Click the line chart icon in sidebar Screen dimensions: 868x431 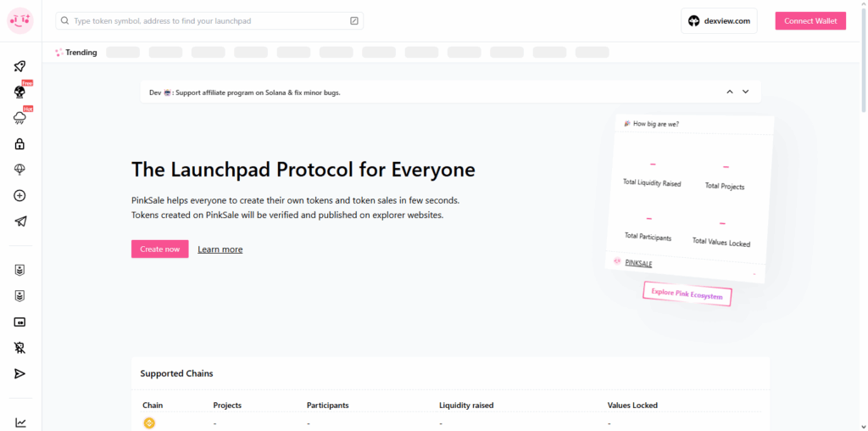(x=20, y=423)
